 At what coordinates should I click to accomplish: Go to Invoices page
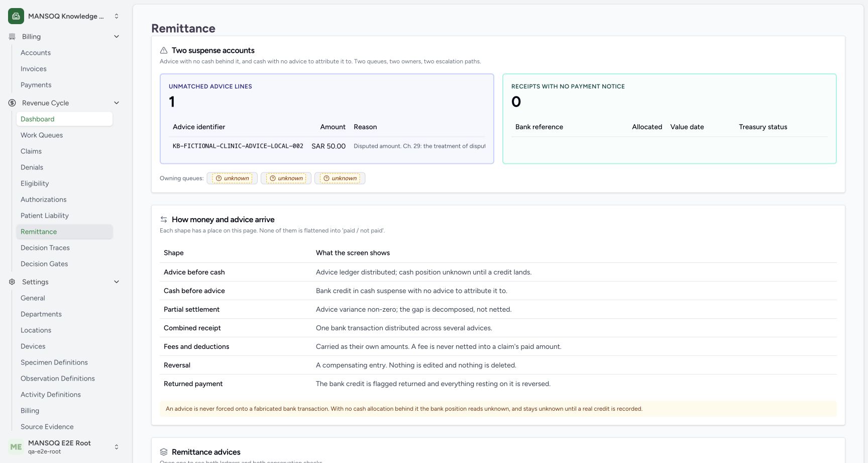coord(64,69)
